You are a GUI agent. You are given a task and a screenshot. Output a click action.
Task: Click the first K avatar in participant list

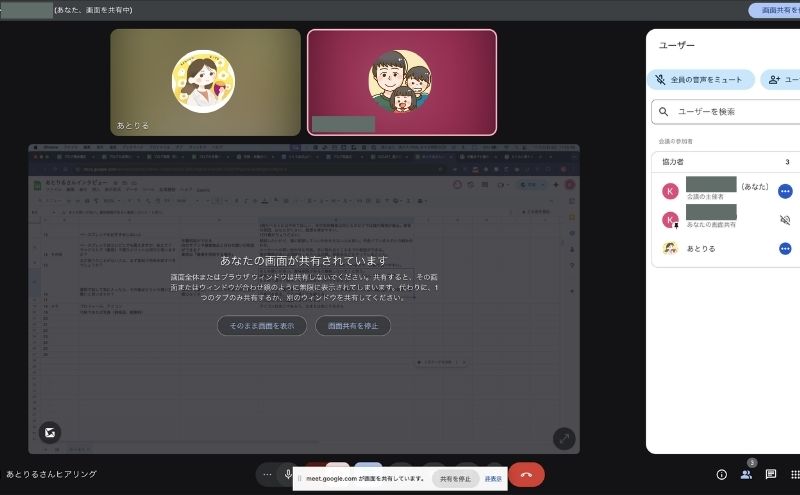(x=670, y=191)
